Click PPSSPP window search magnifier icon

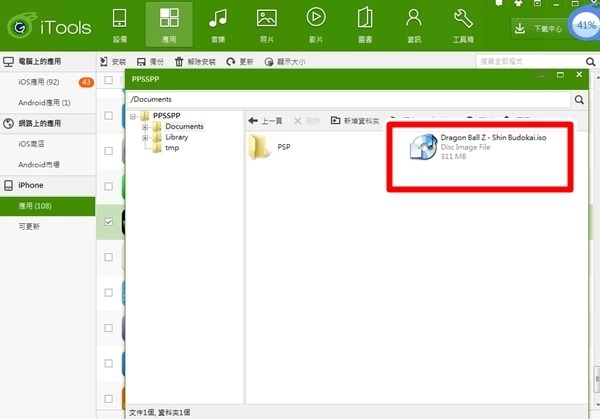coord(579,100)
